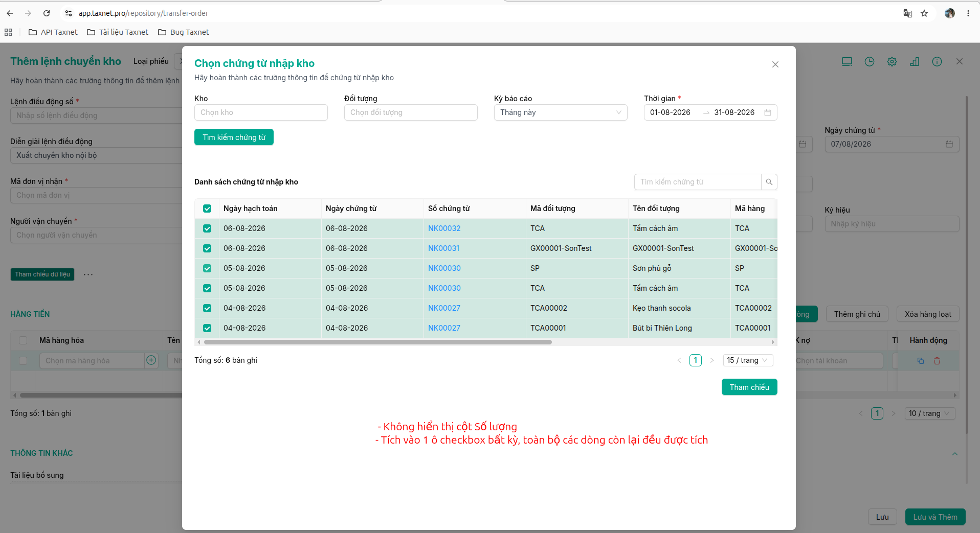
Task: Uncheck the NK00032 row checkbox
Action: (207, 228)
